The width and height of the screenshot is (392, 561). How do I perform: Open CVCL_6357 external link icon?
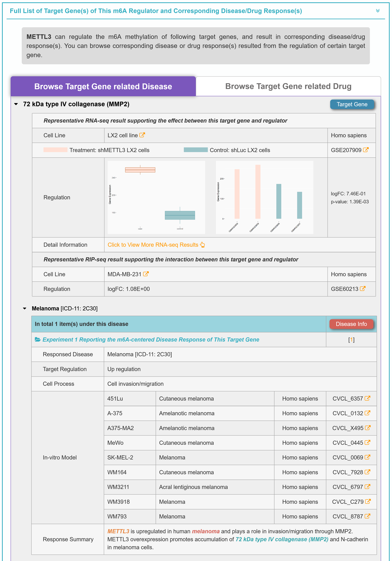(367, 398)
